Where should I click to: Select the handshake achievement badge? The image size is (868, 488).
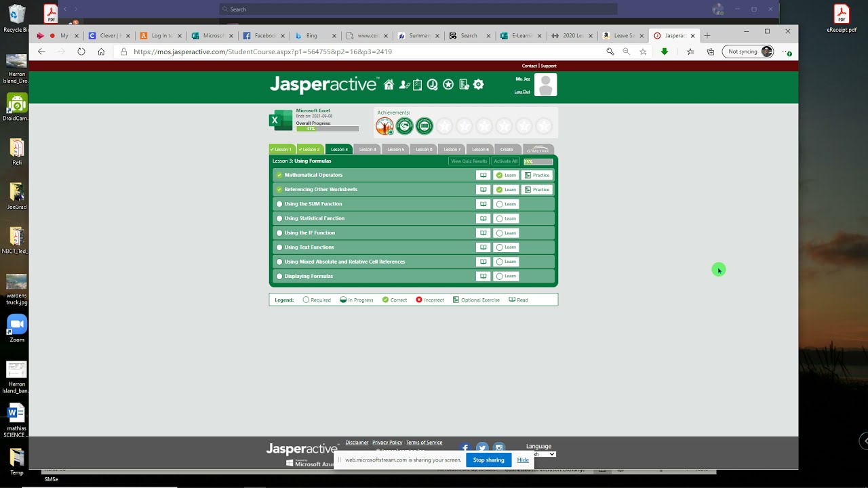(404, 126)
